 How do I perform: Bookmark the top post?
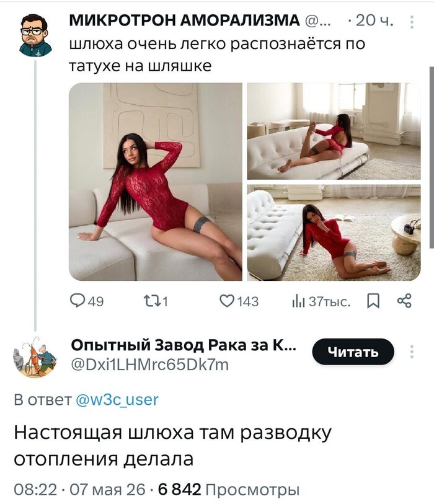point(373,301)
